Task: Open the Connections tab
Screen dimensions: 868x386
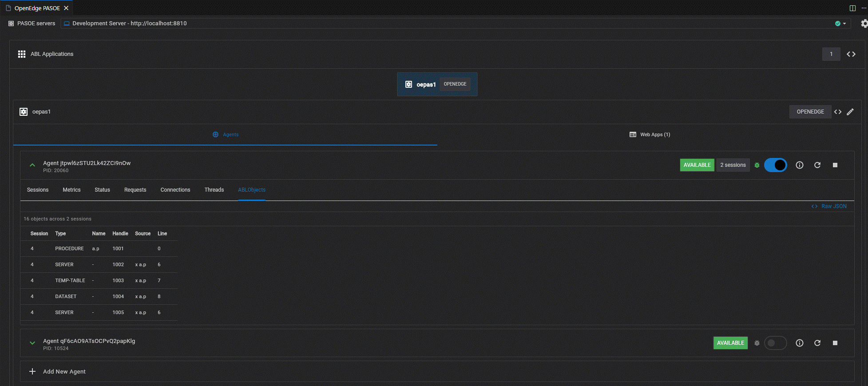Action: (175, 190)
